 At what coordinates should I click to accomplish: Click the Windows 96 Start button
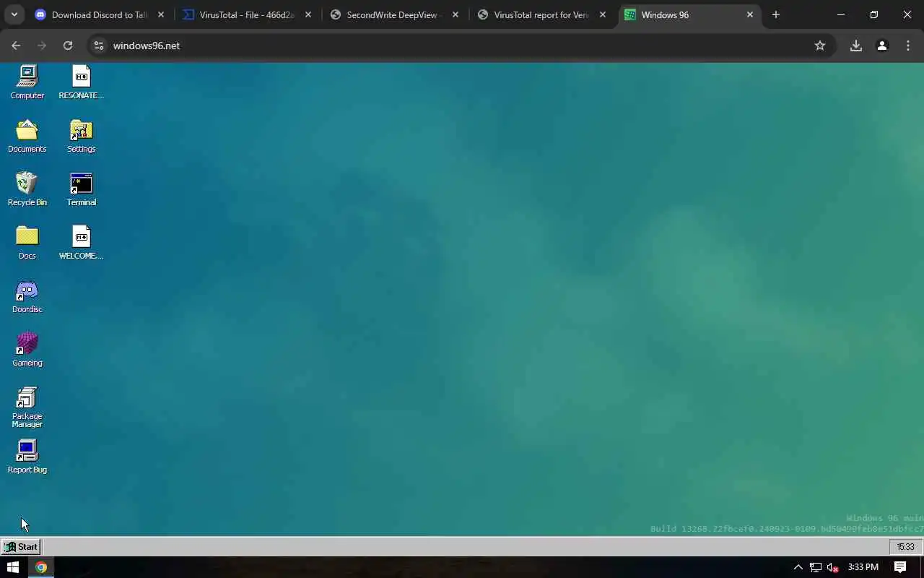(21, 547)
